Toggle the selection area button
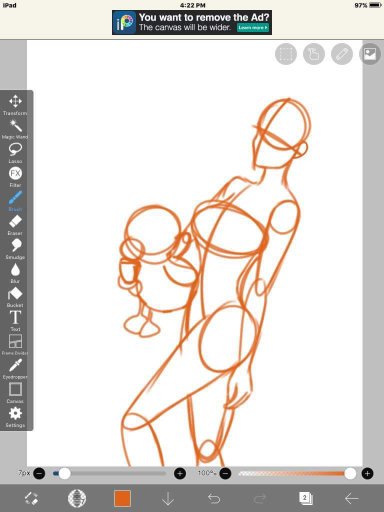This screenshot has width=384, height=512. coord(286,54)
